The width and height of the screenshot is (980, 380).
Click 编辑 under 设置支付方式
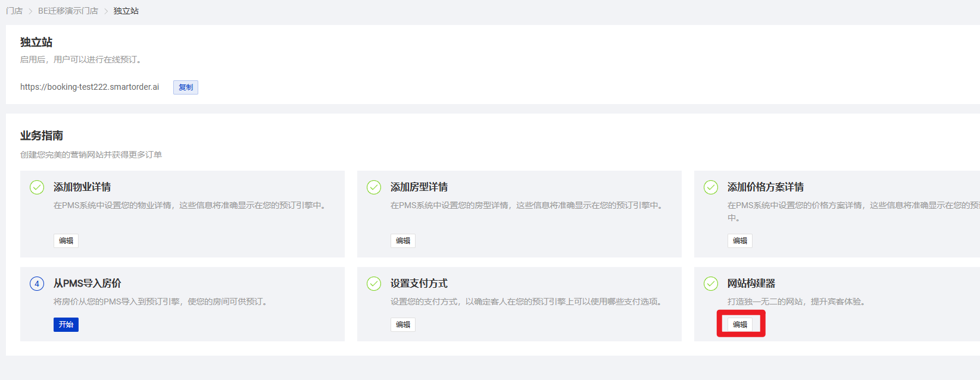coord(403,325)
